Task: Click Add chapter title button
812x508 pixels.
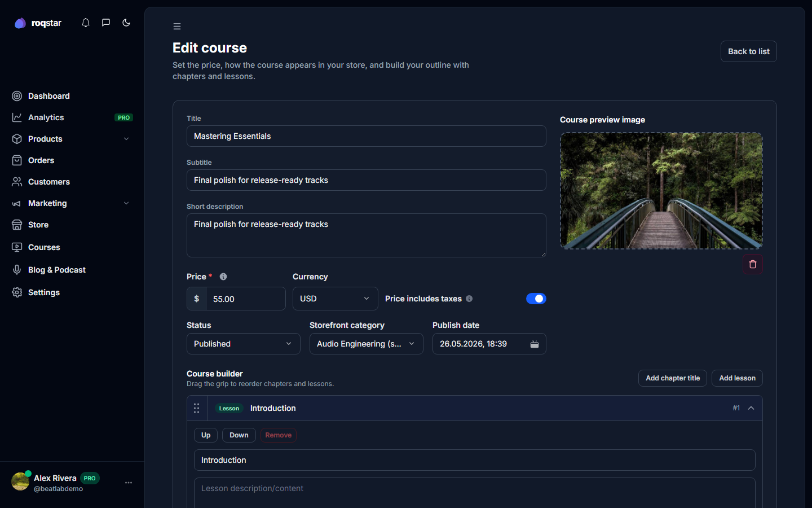Action: pyautogui.click(x=673, y=378)
